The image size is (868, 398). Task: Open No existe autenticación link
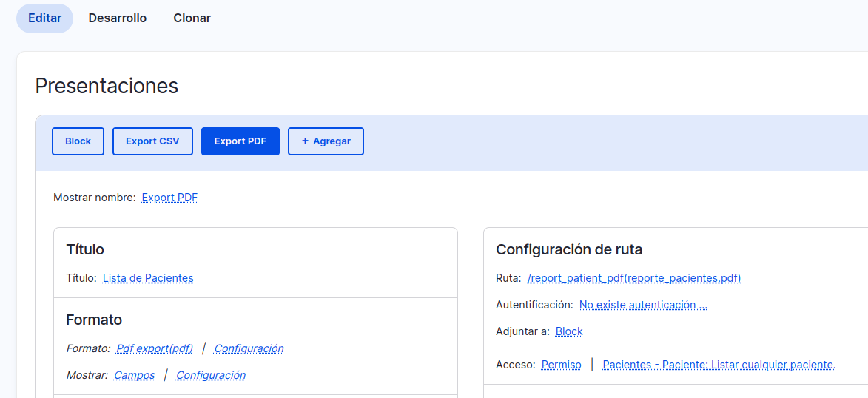click(643, 305)
